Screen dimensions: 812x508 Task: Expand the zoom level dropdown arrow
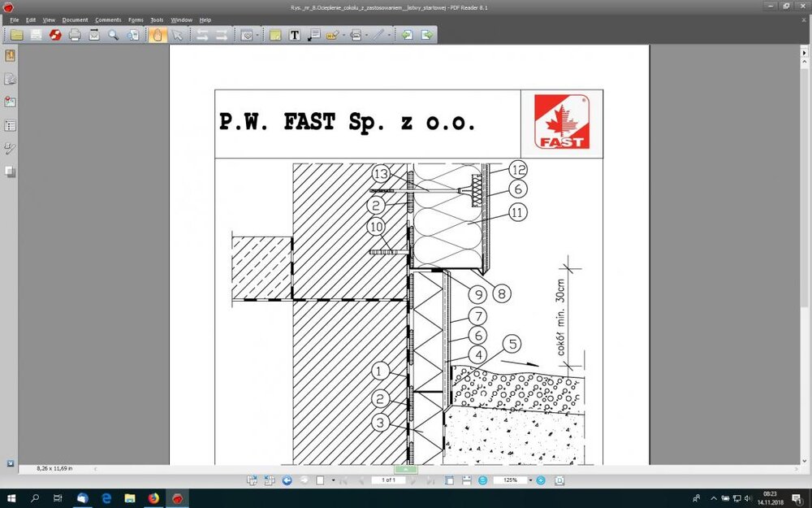pyautogui.click(x=530, y=480)
